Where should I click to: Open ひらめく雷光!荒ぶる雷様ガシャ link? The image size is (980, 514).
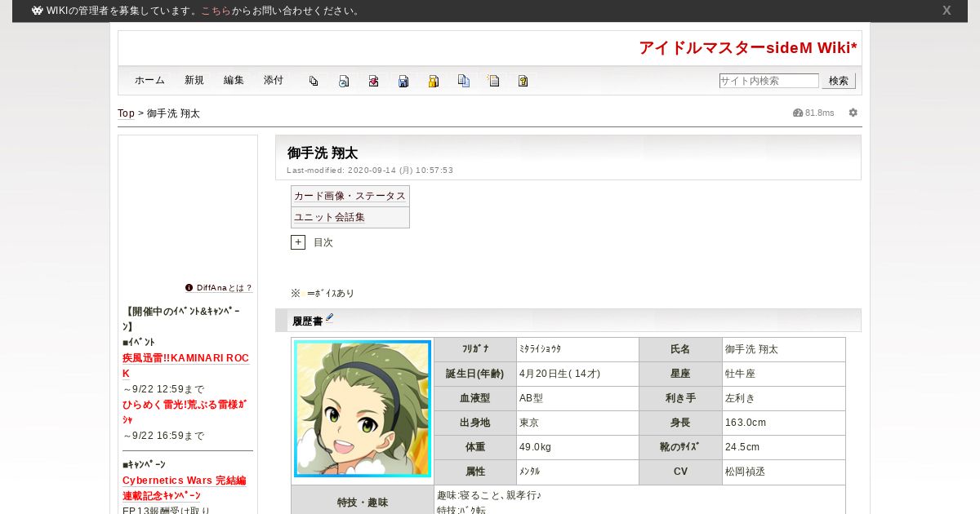(x=185, y=412)
